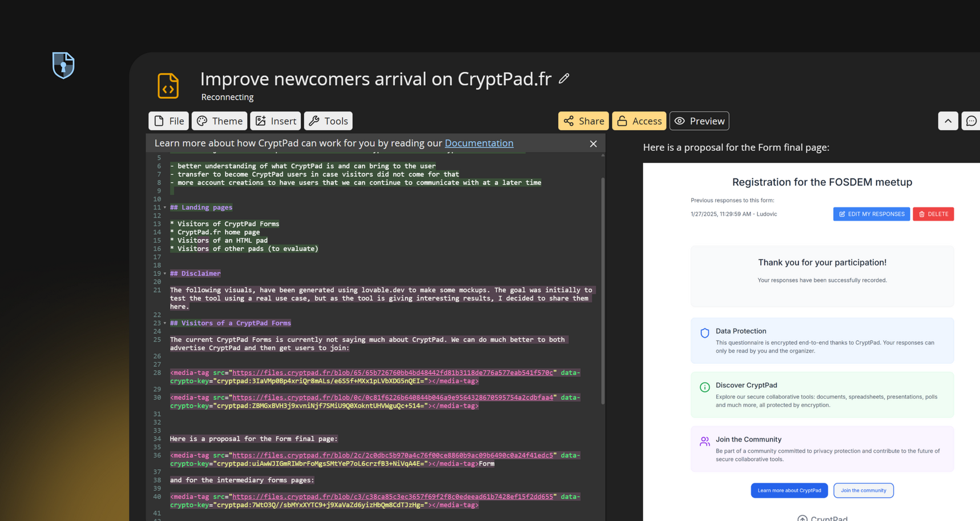Collapse the Landing pages section fold arrow
Viewport: 980px width, 521px height.
click(165, 208)
